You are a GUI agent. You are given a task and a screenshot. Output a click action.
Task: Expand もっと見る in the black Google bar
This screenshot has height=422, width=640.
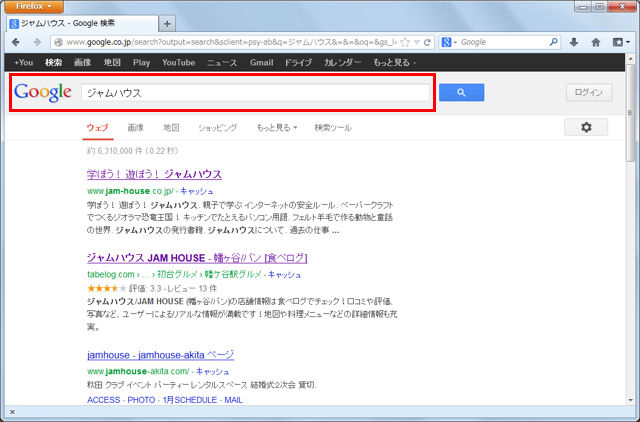394,63
